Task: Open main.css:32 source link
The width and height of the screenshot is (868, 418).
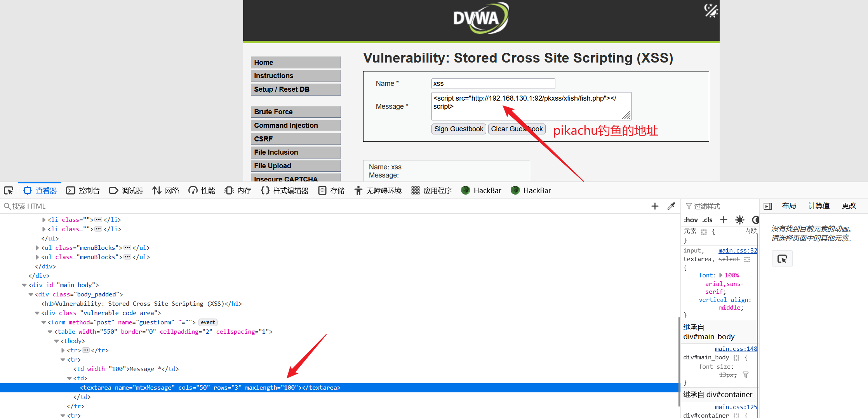Action: (738, 251)
